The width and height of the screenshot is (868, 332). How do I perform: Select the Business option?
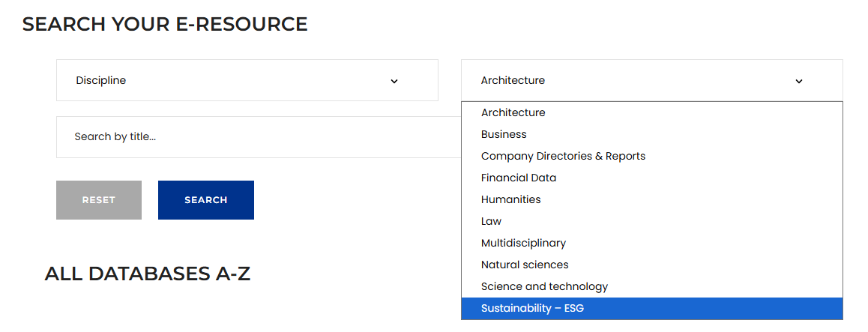tap(504, 134)
